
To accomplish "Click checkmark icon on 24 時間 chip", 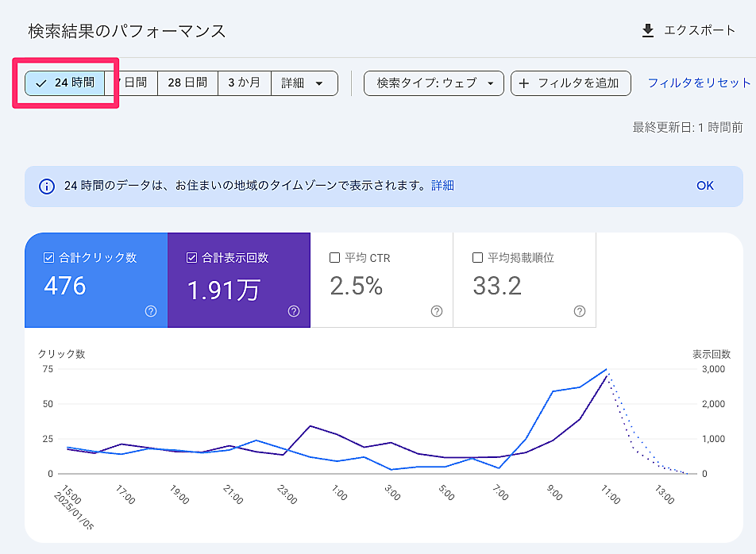I will [41, 83].
